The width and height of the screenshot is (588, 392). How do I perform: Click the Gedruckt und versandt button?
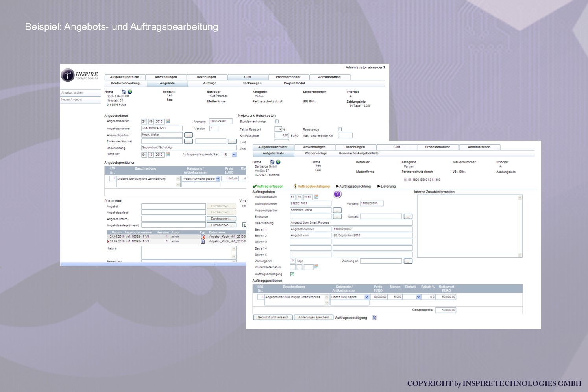point(273,318)
